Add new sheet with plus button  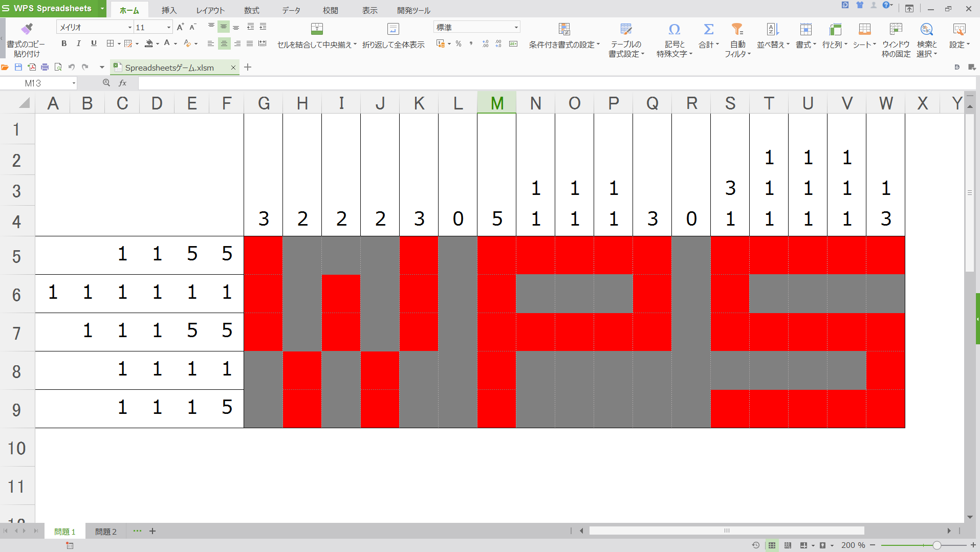coord(153,531)
